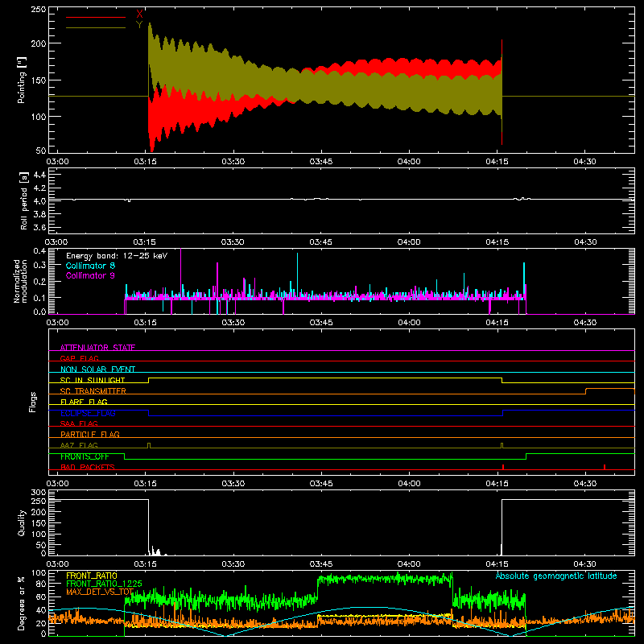Click the red X legend line
Viewport: 644px width, 644px height.
point(96,17)
